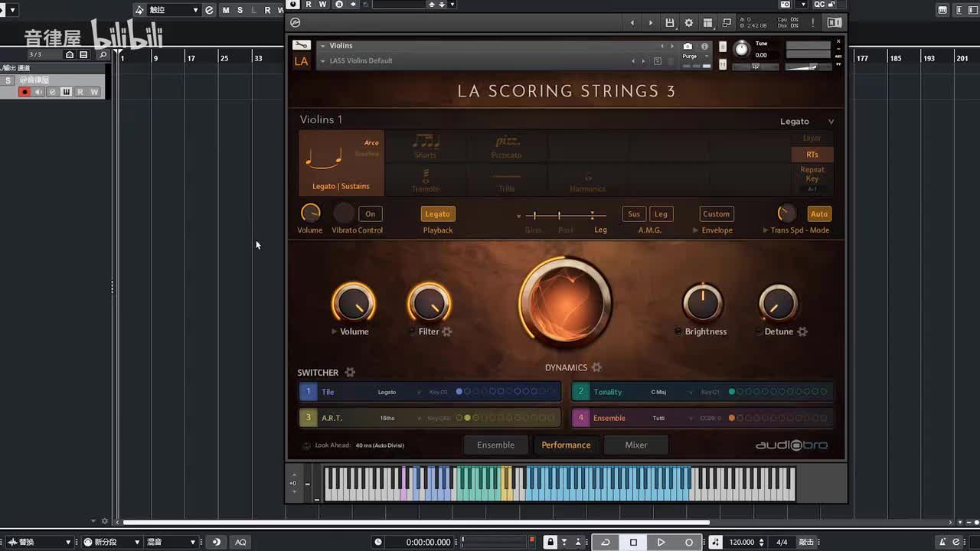Take instrument snapshot with camera icon

[688, 47]
